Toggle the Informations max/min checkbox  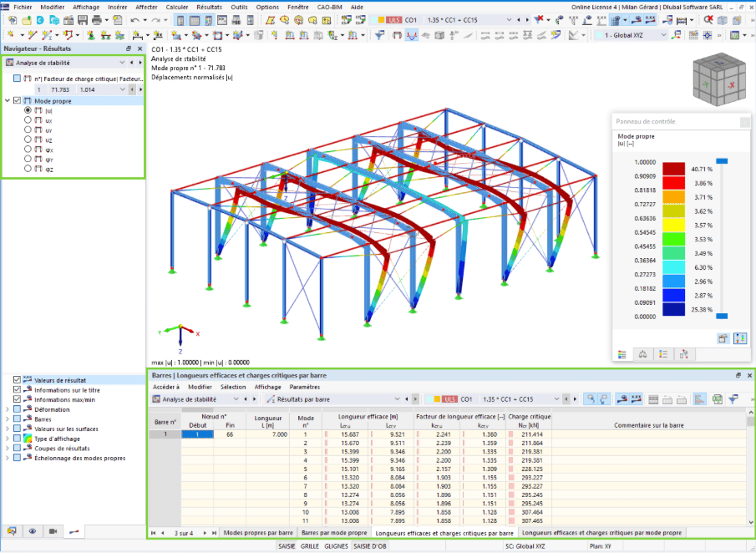(x=18, y=399)
